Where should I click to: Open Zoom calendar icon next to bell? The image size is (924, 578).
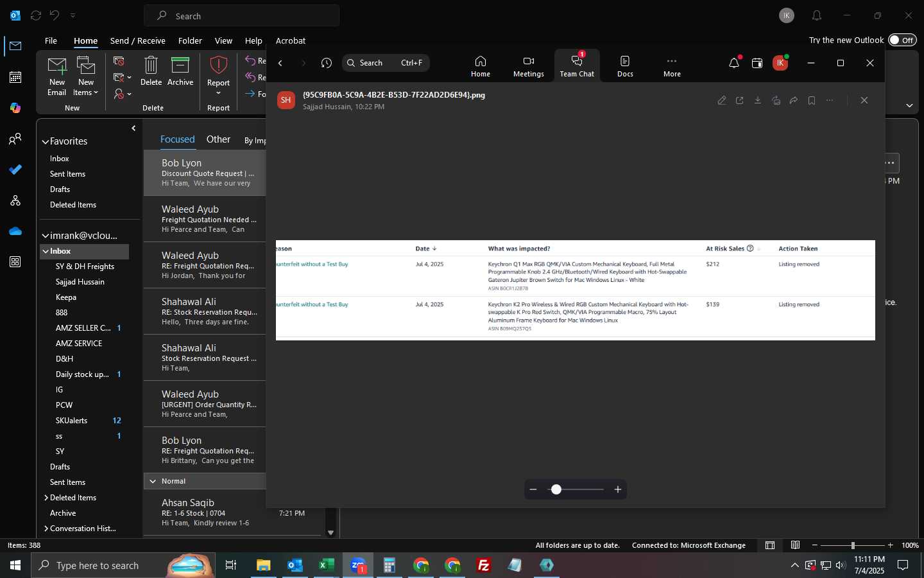pos(757,63)
